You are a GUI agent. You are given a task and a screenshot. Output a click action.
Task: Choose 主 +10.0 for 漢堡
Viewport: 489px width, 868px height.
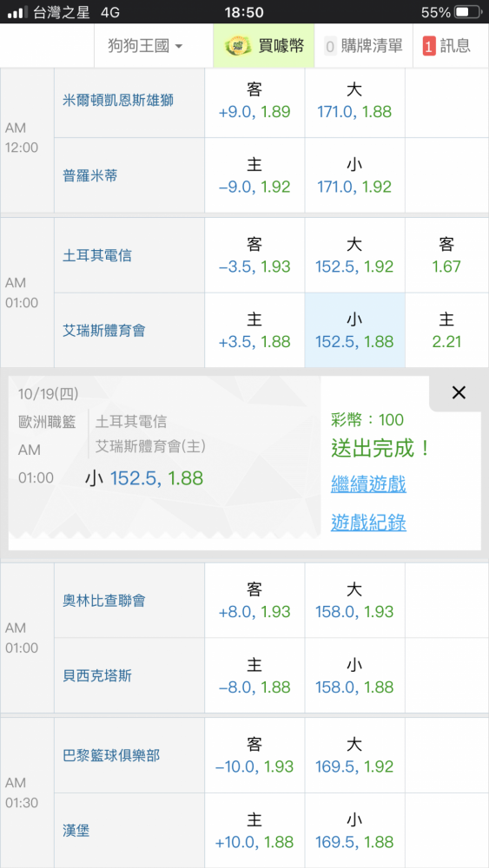click(254, 831)
